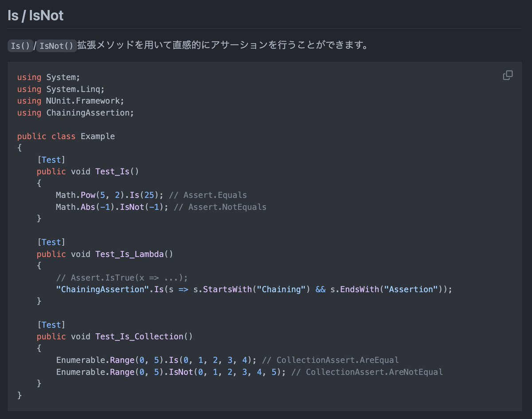Click the comment "// Assert.NotEquals"
532x419 pixels.
click(x=220, y=207)
